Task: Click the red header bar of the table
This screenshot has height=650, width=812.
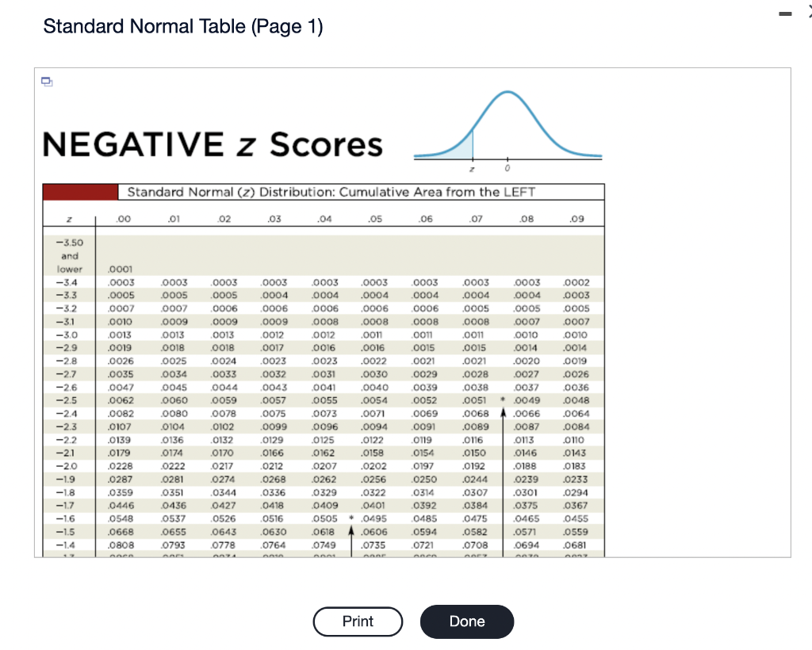Action: (x=79, y=191)
